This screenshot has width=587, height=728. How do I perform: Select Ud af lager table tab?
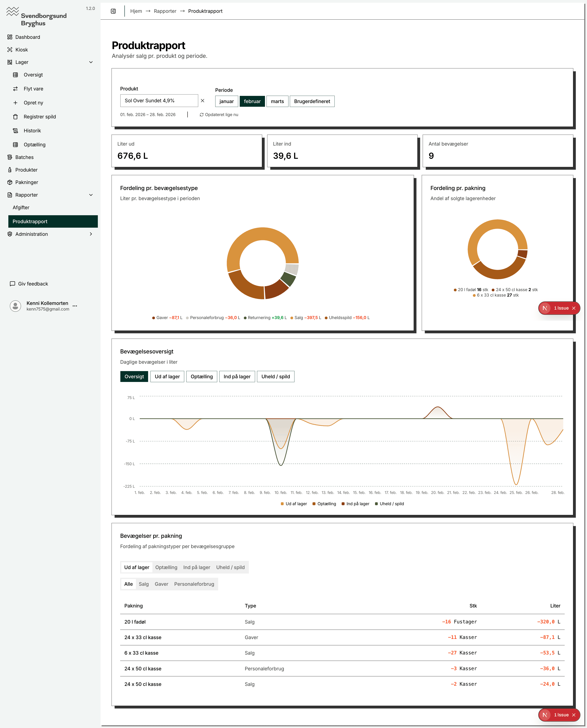137,567
